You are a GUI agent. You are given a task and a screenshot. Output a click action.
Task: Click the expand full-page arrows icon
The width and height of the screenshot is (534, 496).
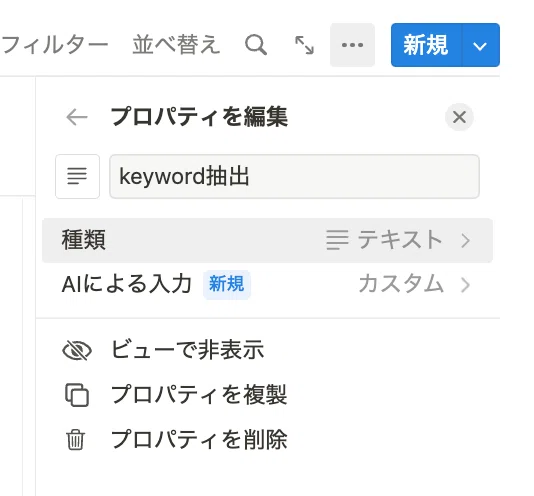(x=304, y=45)
